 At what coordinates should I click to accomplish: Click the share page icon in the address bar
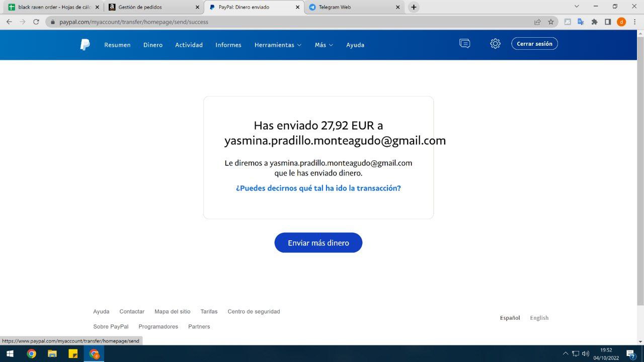[x=537, y=22]
